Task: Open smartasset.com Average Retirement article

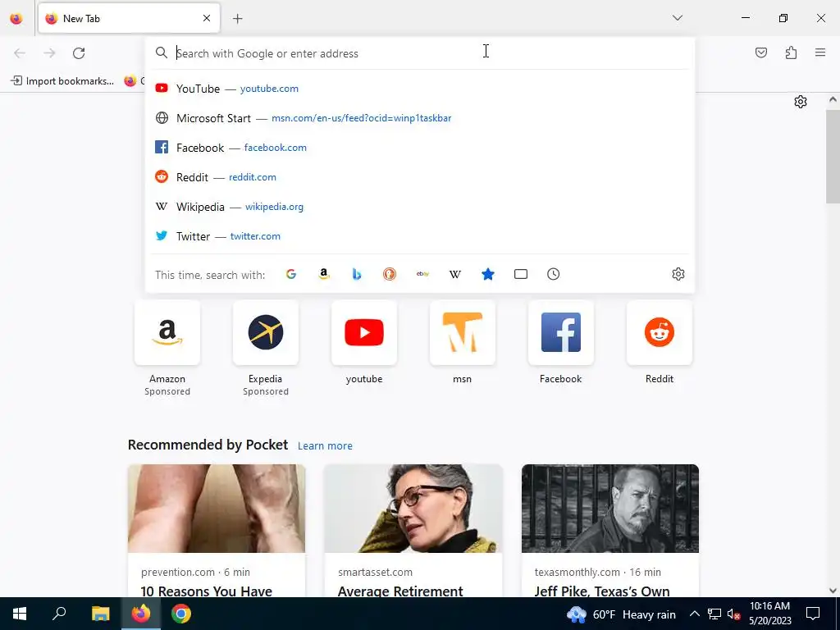Action: tap(413, 531)
